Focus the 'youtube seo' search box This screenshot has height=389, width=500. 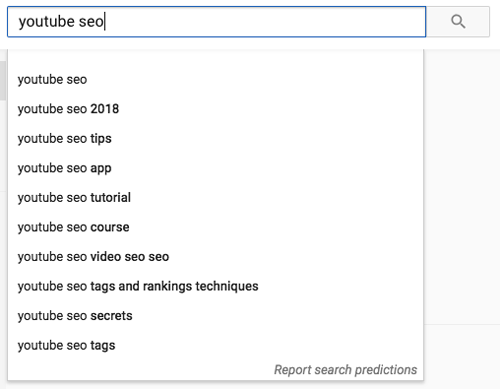(x=217, y=22)
